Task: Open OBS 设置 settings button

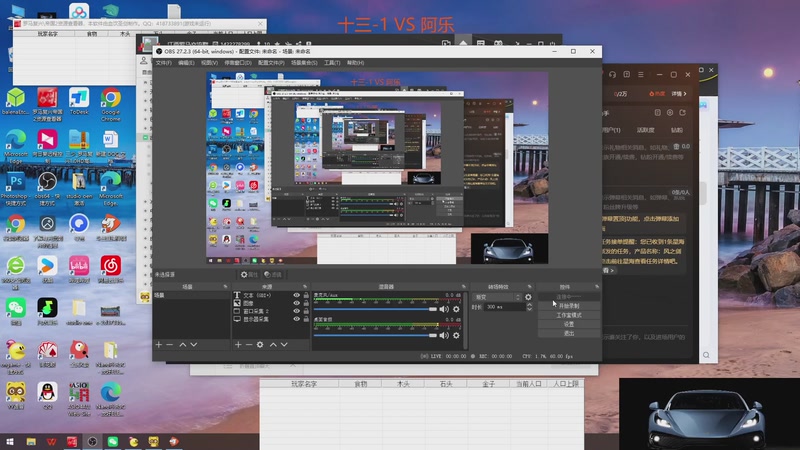Action: point(569,324)
